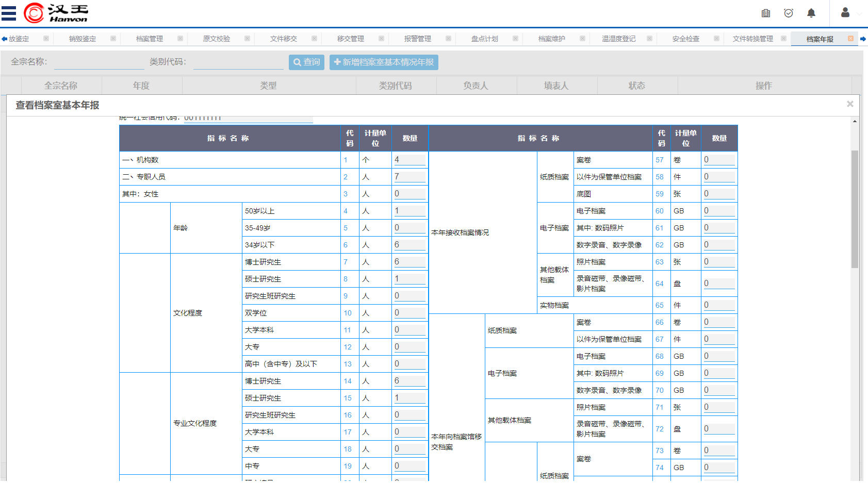Image resolution: width=868 pixels, height=483 pixels.
Task: Close the 查看档案室基本年报 dialog
Action: click(x=850, y=104)
